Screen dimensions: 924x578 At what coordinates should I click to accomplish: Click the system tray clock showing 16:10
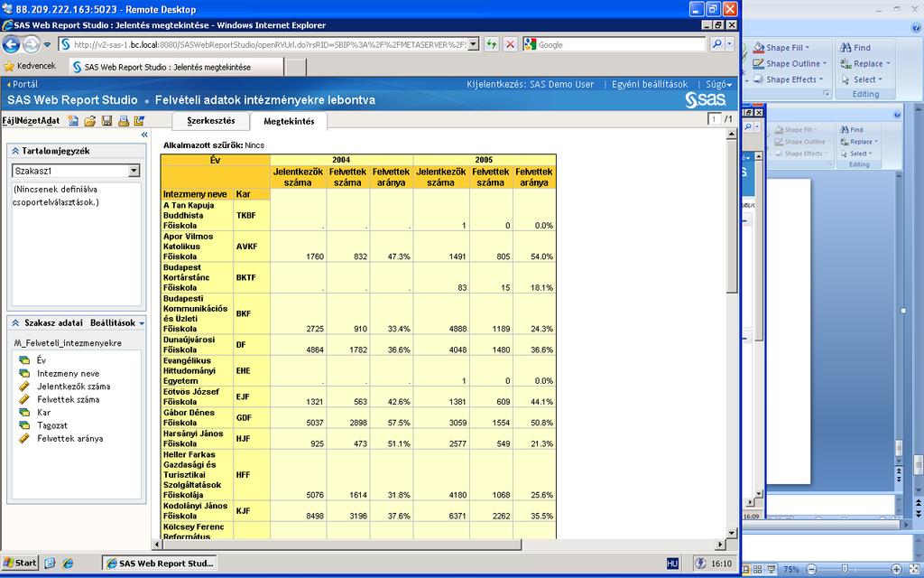tap(721, 564)
